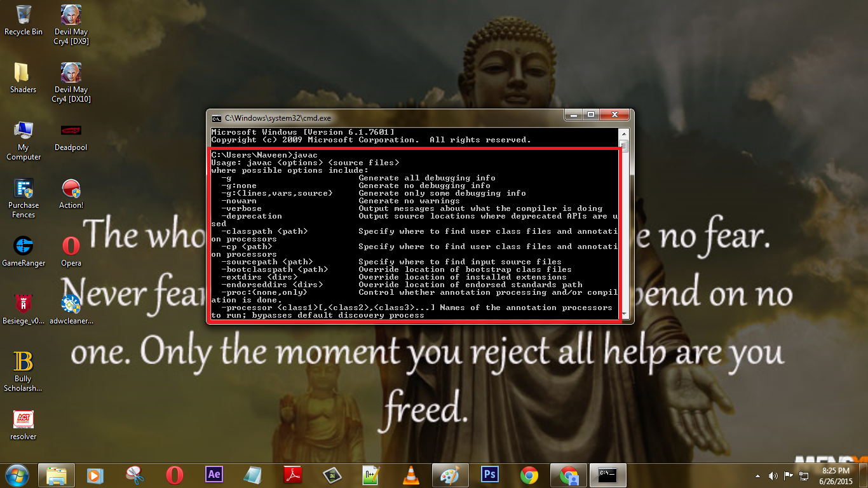Open the clock showing 8:25 PM

point(836,475)
